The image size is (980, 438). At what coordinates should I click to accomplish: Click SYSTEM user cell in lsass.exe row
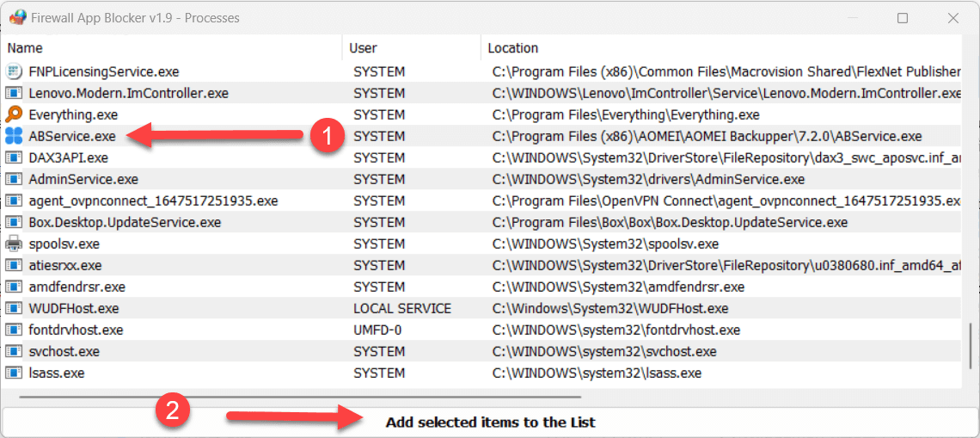[379, 373]
